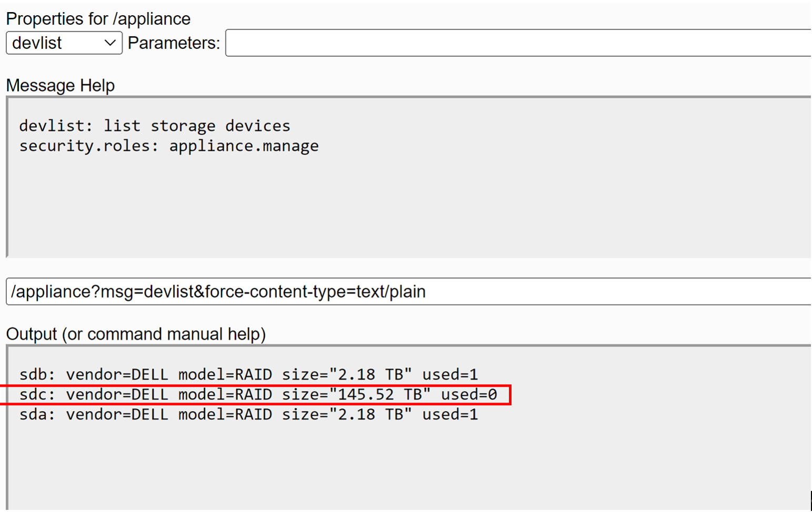Select the sda device line in output
Viewport: 812px width, 512px height.
248,415
